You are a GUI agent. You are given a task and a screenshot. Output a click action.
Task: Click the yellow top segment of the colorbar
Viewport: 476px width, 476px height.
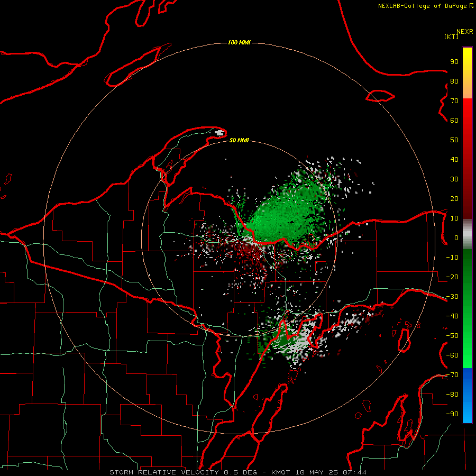coord(467,73)
